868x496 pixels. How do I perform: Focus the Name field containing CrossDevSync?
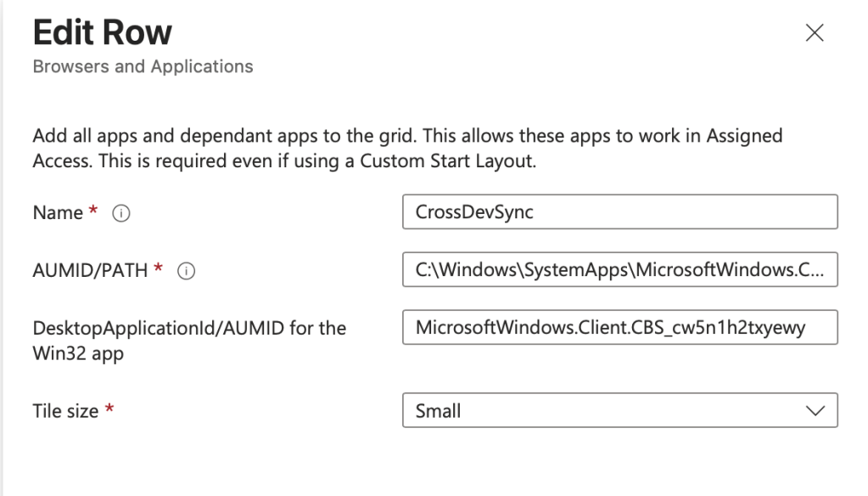pos(619,212)
